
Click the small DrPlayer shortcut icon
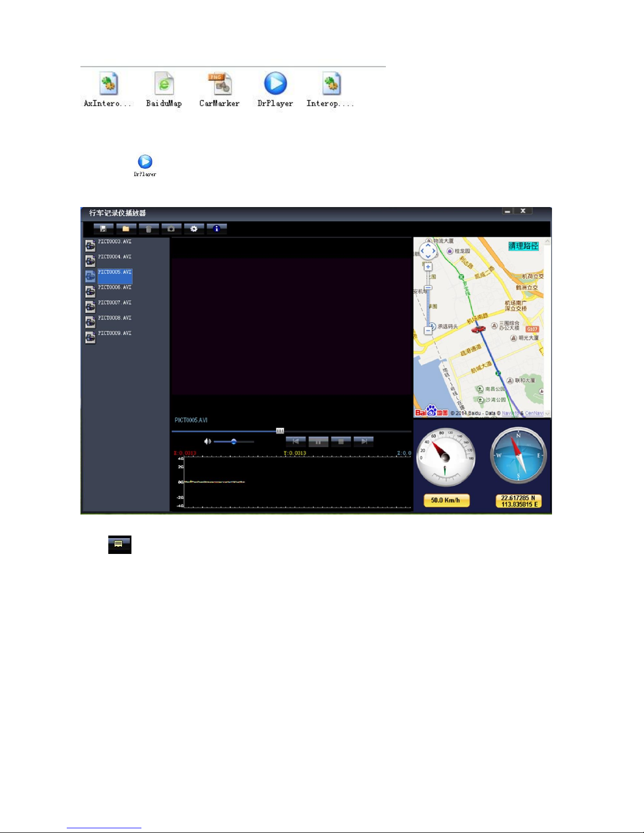[145, 161]
